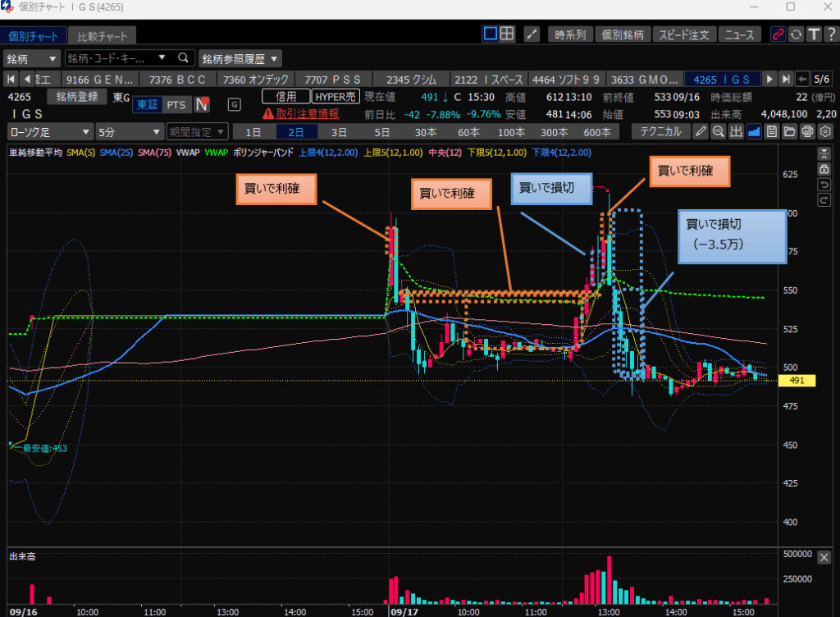Click the floppy disk save icon
Viewport: 840px width, 617px height.
coord(771,131)
